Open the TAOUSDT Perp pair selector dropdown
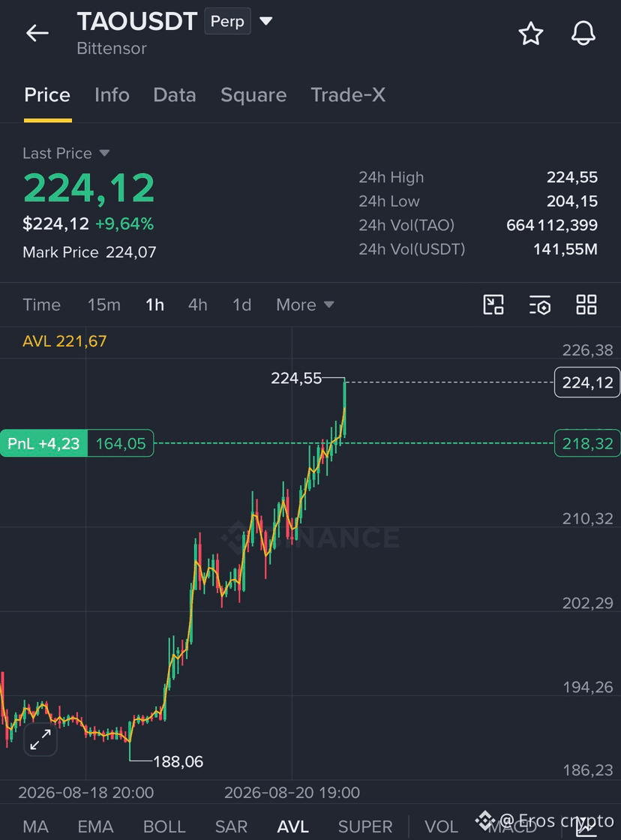The image size is (621, 840). (x=265, y=21)
